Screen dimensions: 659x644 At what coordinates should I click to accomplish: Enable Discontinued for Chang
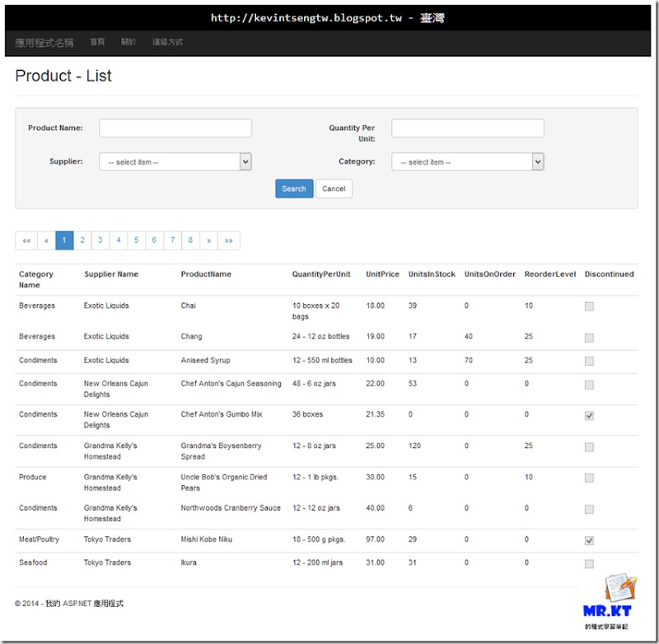coord(589,337)
